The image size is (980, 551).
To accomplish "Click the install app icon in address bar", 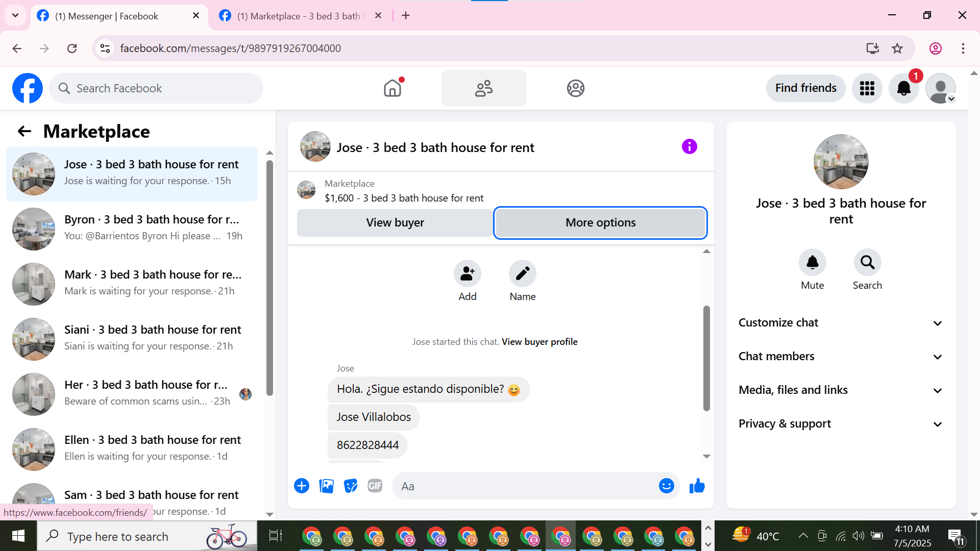I will pos(872,48).
